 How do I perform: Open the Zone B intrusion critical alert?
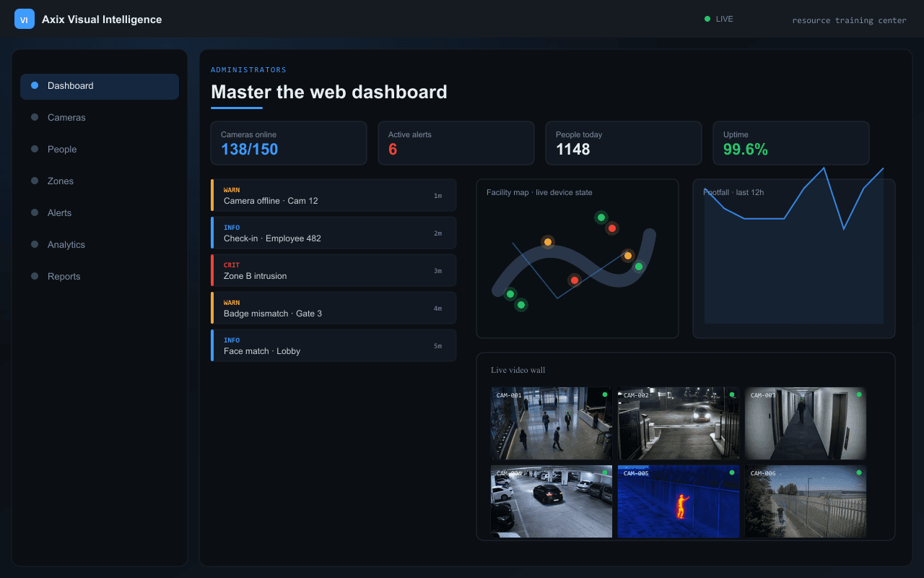pos(334,270)
